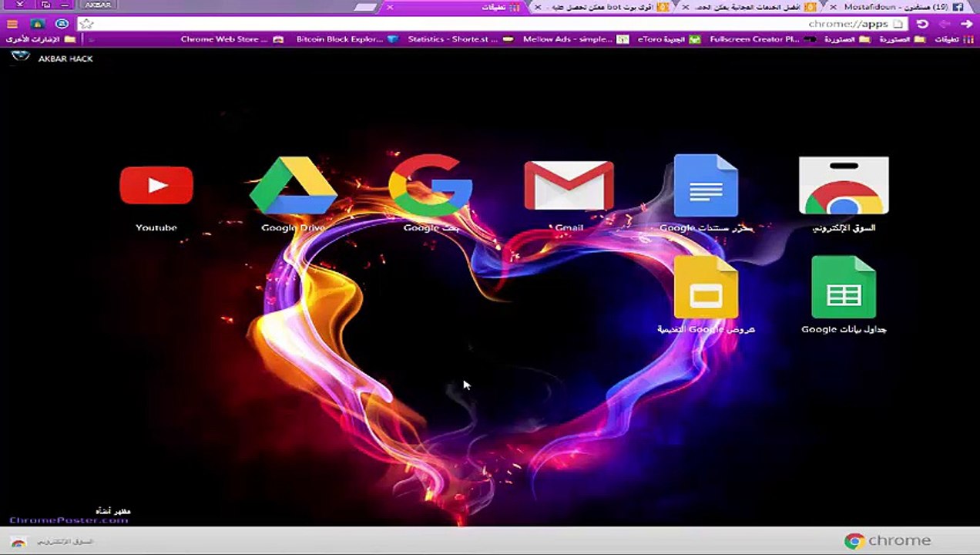This screenshot has width=980, height=555.
Task: Click the bookmark star in address bar
Action: [x=86, y=24]
